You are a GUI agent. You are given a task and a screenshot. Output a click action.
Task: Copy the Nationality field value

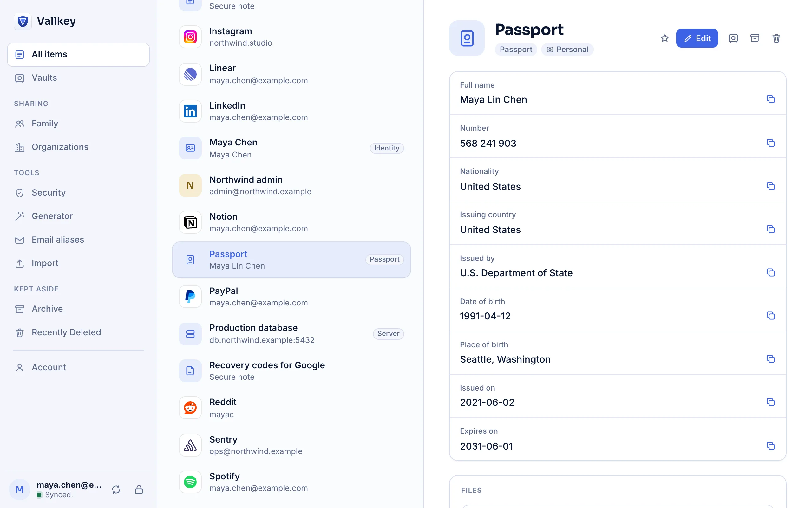coord(770,186)
